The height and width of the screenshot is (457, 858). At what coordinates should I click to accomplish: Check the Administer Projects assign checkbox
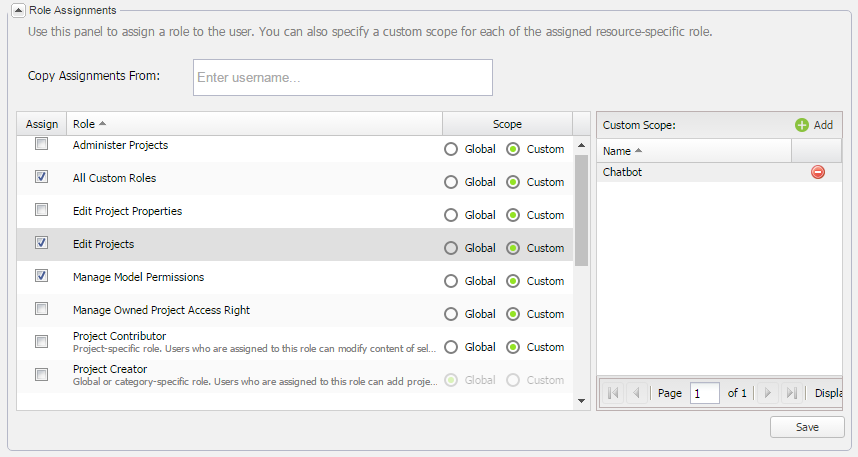[x=42, y=145]
